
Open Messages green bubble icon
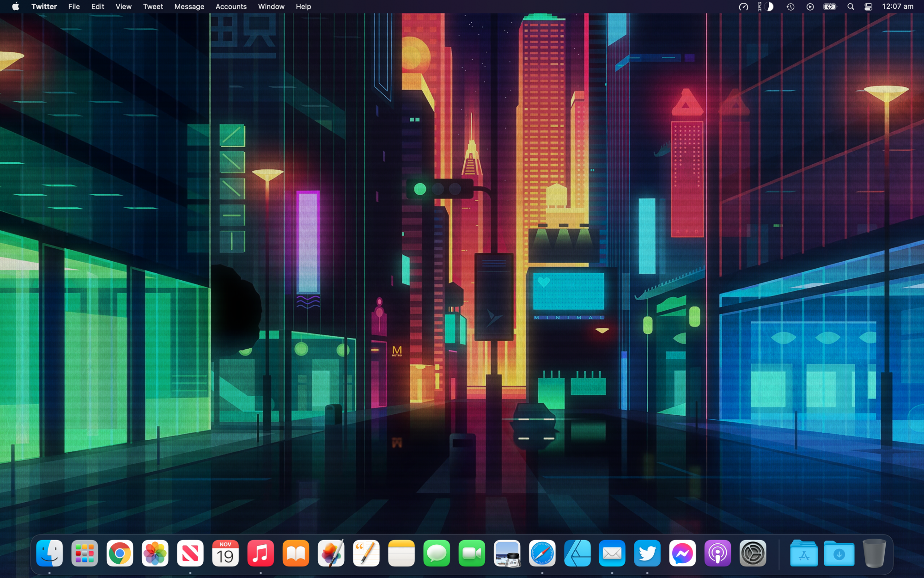click(437, 553)
